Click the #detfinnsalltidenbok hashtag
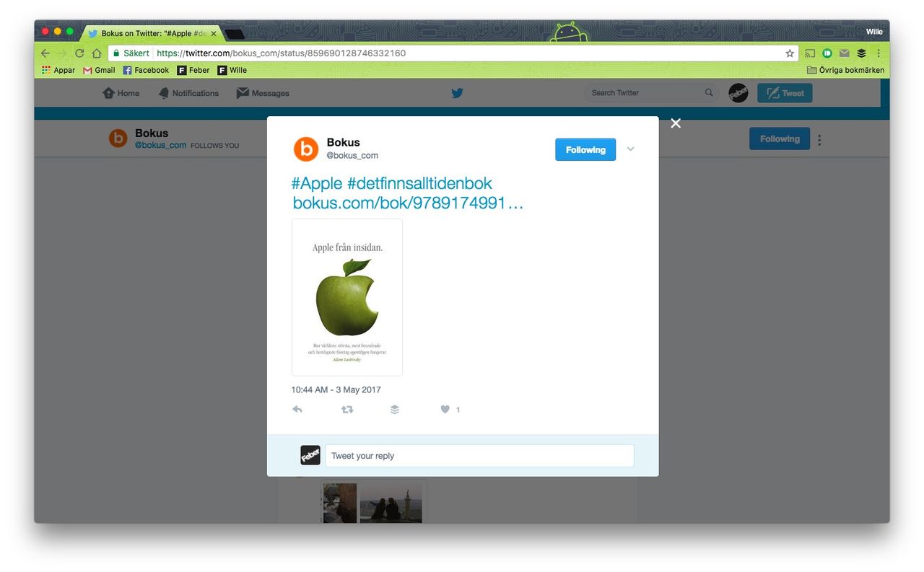Screen dimensions: 924x572 [x=419, y=183]
